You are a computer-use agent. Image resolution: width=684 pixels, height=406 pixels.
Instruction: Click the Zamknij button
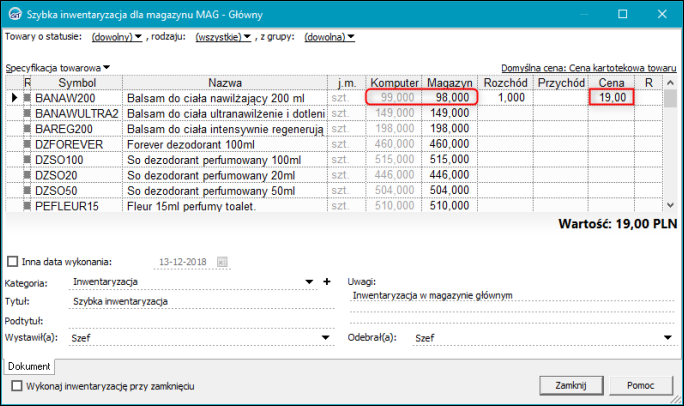[571, 386]
